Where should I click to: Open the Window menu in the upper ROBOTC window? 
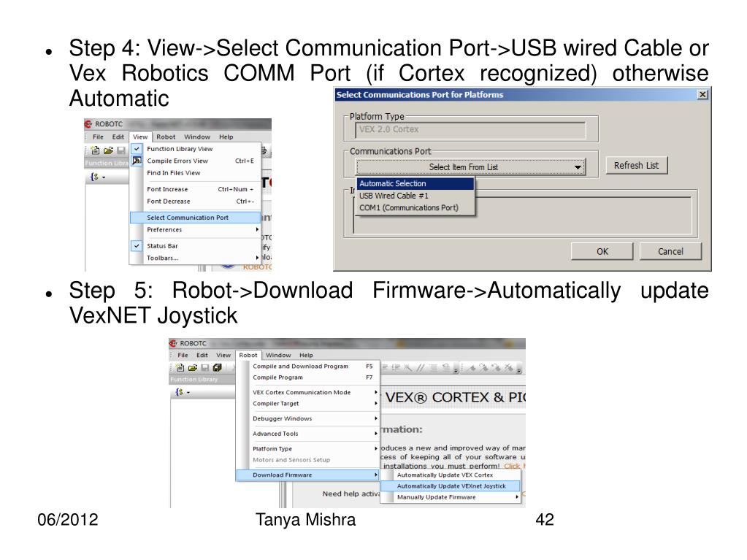point(197,137)
